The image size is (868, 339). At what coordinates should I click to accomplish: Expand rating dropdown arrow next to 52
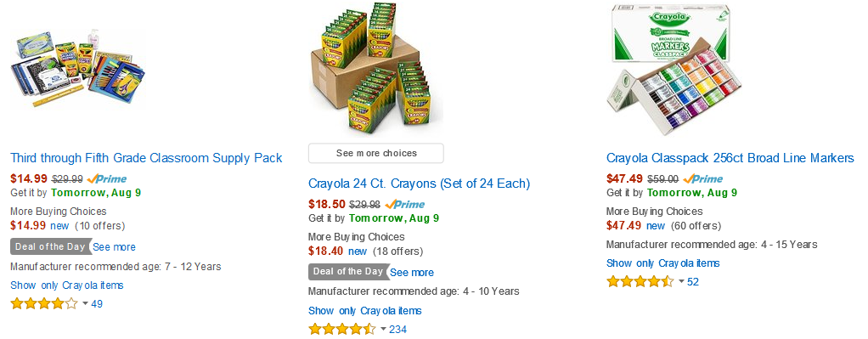click(x=681, y=281)
